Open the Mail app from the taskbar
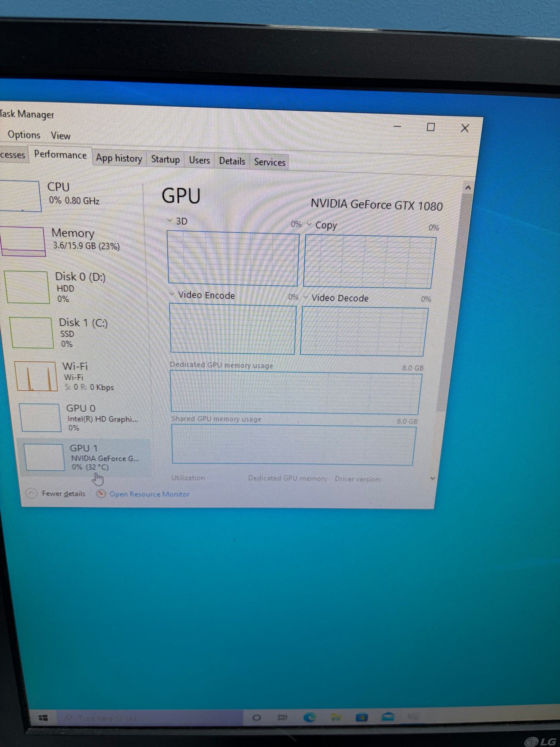This screenshot has height=747, width=560. 388,717
